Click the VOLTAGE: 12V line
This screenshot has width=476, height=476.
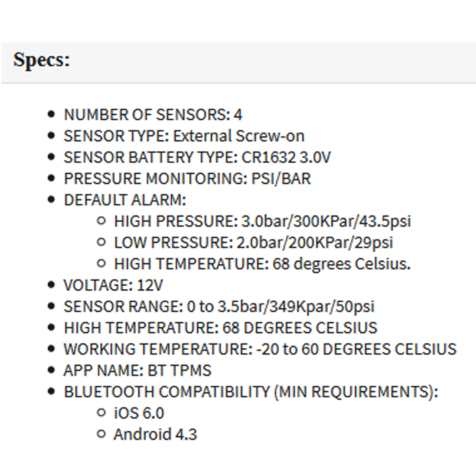(x=113, y=285)
